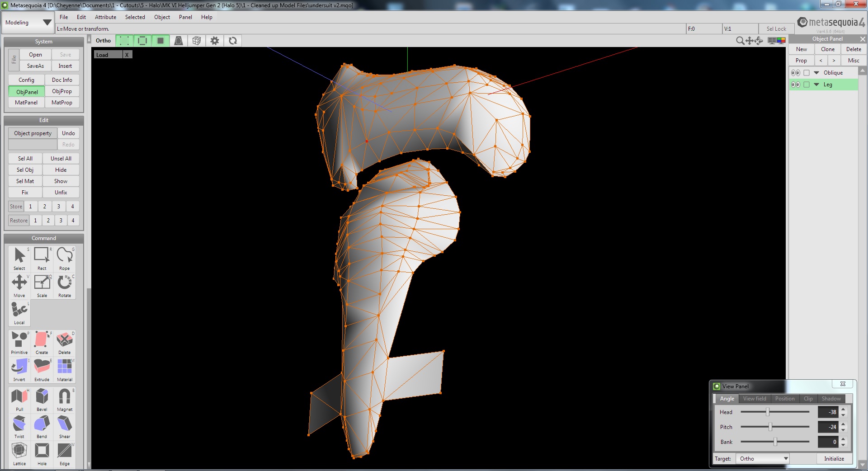Choose the Edge tool
868x471 pixels.
pyautogui.click(x=65, y=454)
